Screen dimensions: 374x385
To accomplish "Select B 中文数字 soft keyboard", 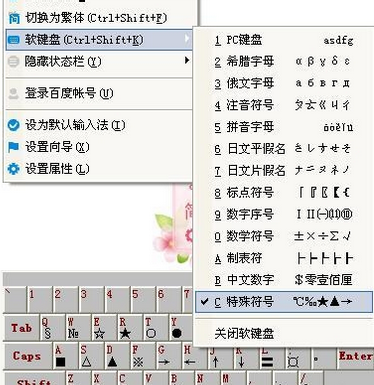I will tap(284, 280).
